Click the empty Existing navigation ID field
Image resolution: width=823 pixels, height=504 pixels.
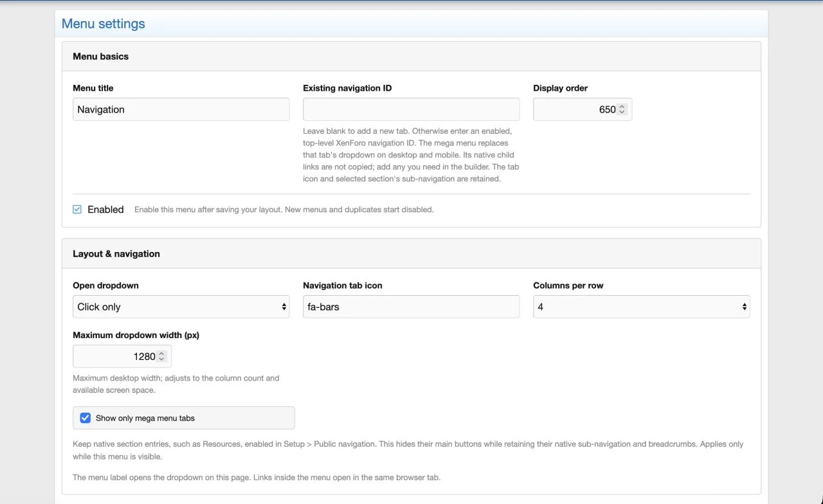411,109
